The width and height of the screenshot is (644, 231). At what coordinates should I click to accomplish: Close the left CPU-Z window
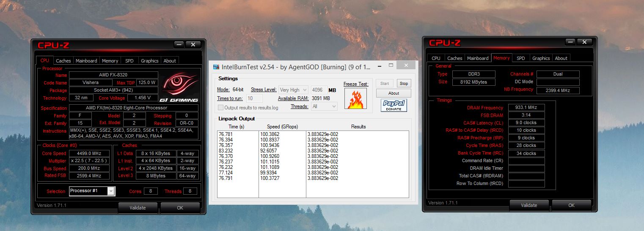[x=193, y=44]
